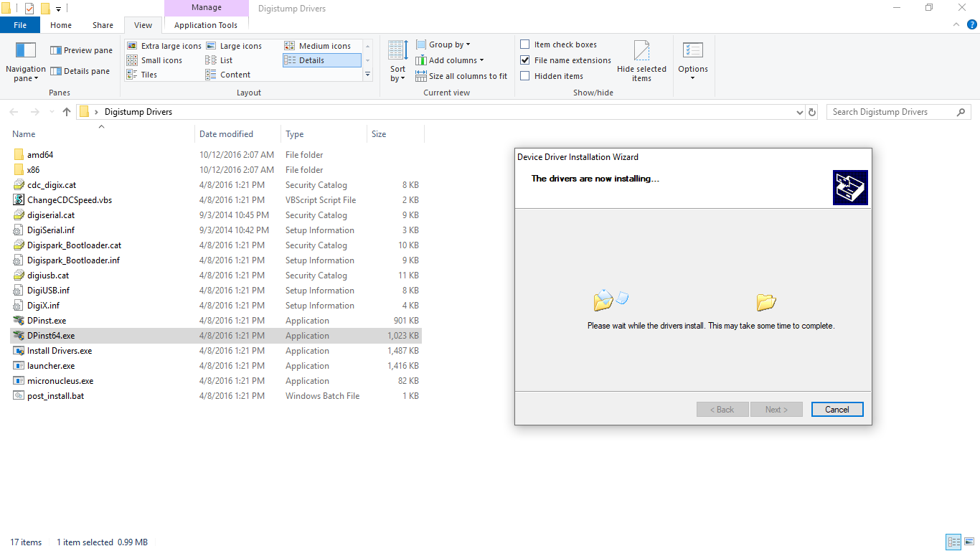980x551 pixels.
Task: Switch layout to Extra large icons
Action: click(x=164, y=46)
